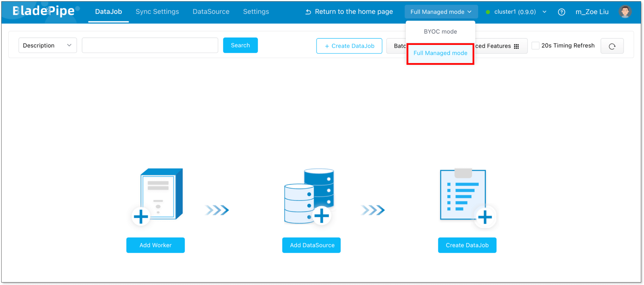Image resolution: width=644 pixels, height=285 pixels.
Task: Click the user avatar picture
Action: click(x=625, y=12)
